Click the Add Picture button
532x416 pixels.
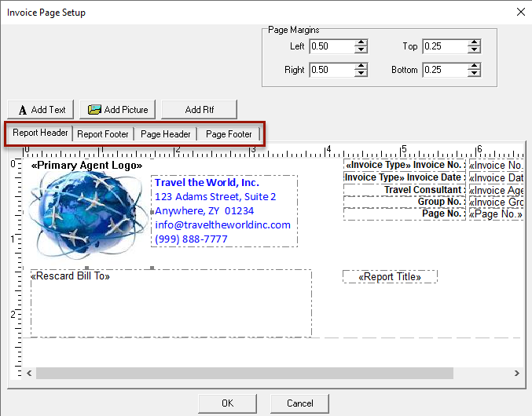click(118, 109)
